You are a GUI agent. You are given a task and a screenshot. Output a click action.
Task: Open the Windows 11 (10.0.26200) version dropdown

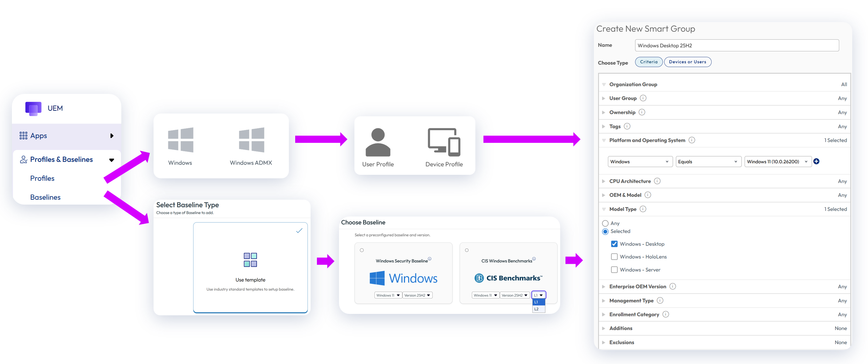pos(777,162)
